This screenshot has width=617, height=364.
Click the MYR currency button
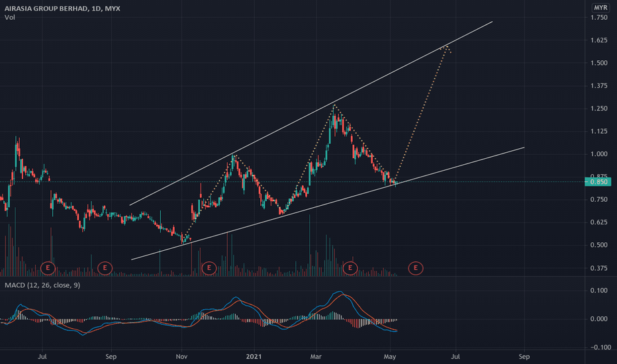tap(600, 8)
